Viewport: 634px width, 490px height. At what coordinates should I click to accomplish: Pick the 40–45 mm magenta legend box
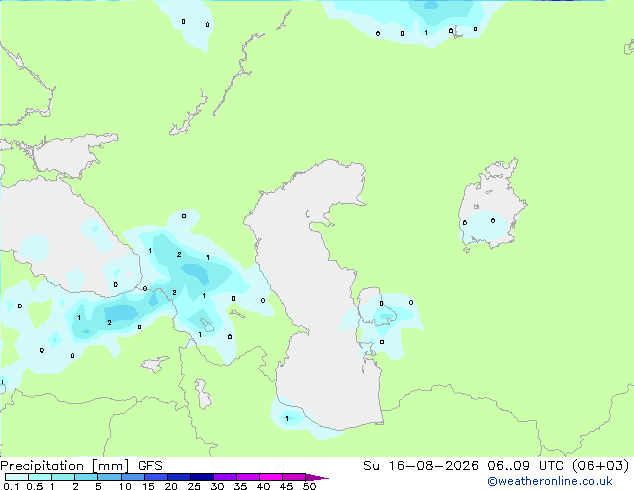tap(271, 477)
